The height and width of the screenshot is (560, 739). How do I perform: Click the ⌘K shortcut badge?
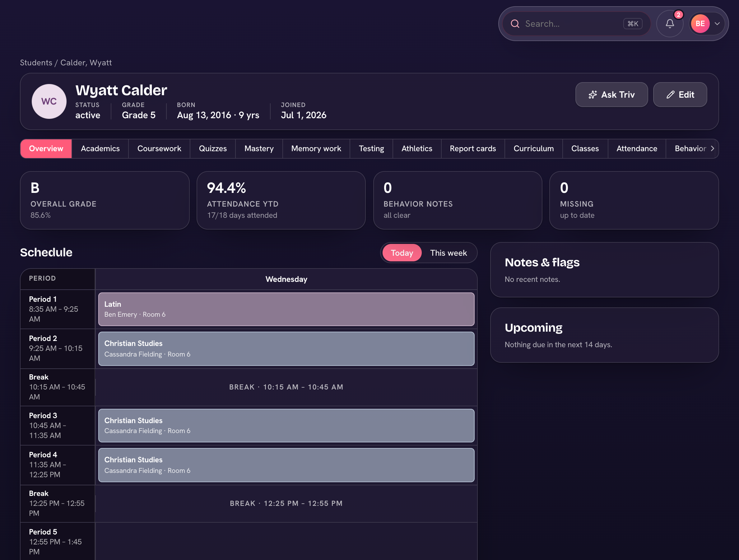click(632, 24)
